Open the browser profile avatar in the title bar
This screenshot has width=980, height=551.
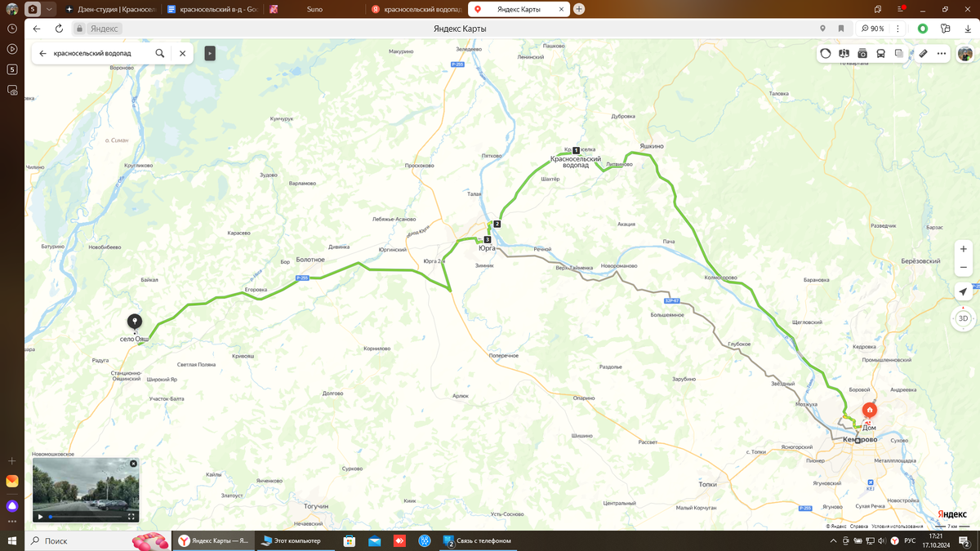[x=11, y=9]
